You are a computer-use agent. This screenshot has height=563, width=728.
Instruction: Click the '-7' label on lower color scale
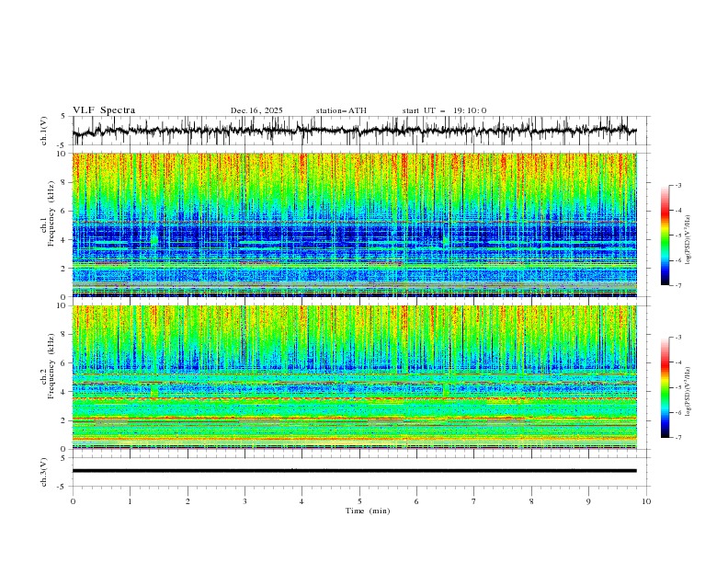[x=678, y=438]
